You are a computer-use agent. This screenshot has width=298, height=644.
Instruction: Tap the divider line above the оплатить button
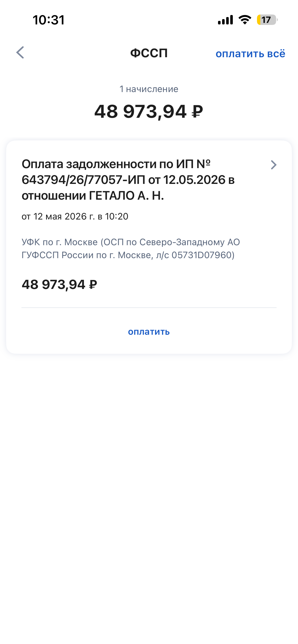tap(149, 308)
